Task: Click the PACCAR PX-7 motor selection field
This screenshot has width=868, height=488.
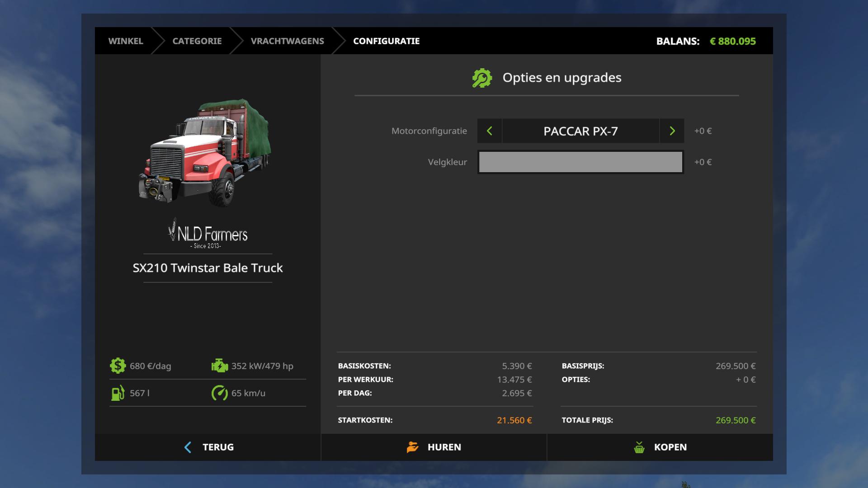Action: (x=580, y=131)
